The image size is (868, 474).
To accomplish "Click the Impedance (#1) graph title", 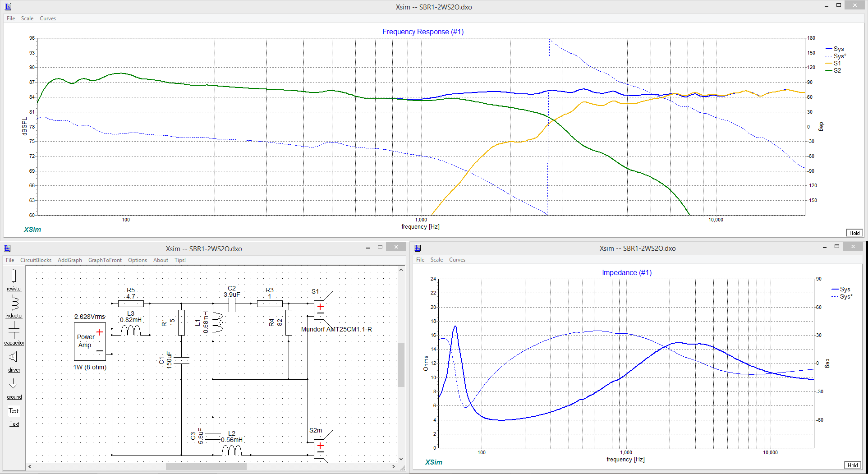I will point(627,272).
